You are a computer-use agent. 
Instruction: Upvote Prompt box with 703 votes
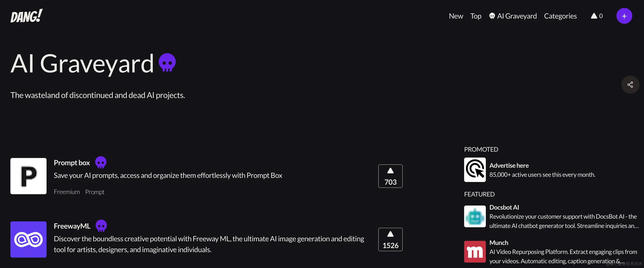pos(390,176)
